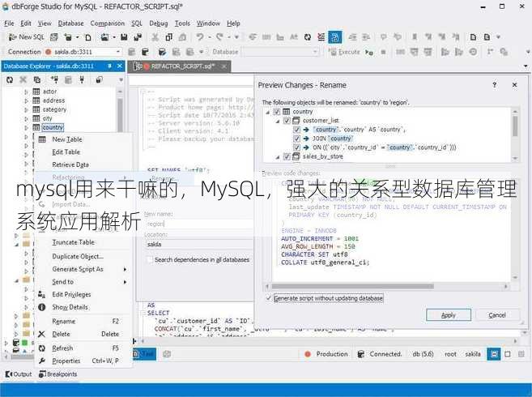The width and height of the screenshot is (532, 397).
Task: Click the delete X icon in Database Explorer toolbar
Action: (x=23, y=80)
